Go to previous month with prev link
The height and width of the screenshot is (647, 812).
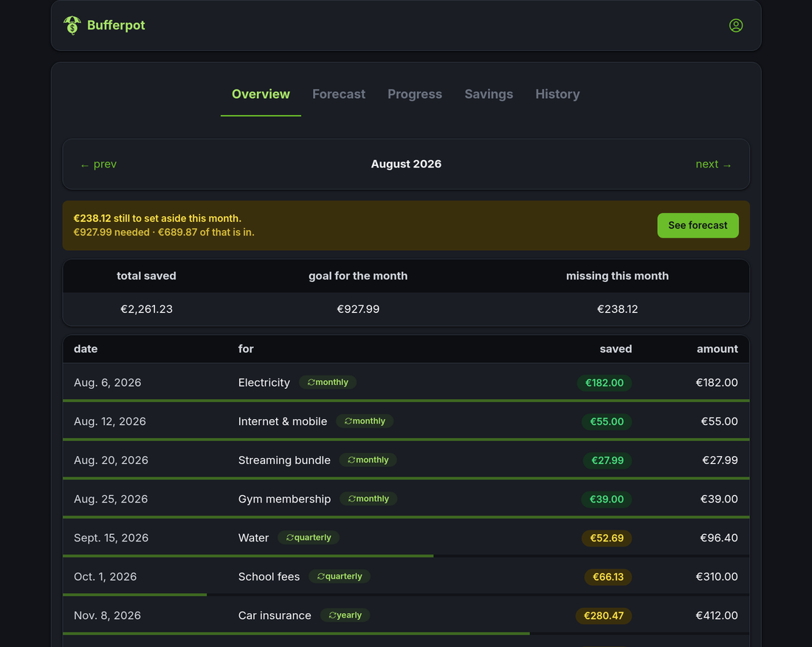click(98, 164)
